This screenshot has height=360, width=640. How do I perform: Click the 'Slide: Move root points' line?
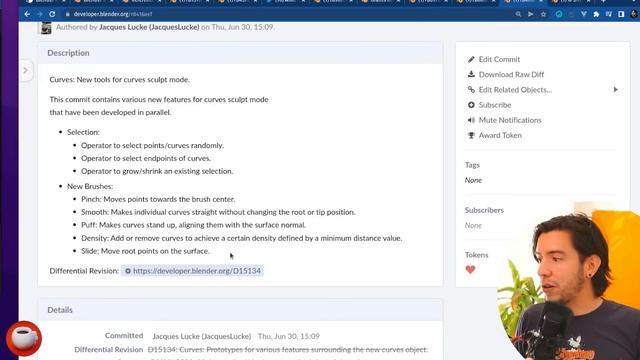coord(145,251)
